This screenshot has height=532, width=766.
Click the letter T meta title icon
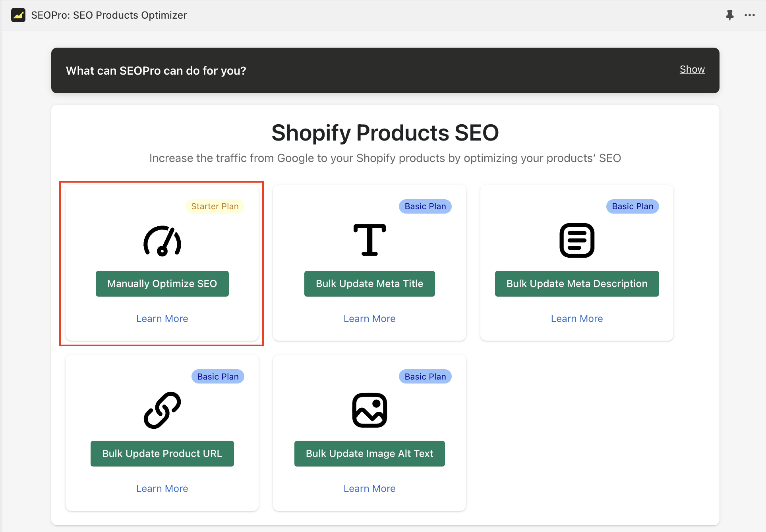[369, 240]
